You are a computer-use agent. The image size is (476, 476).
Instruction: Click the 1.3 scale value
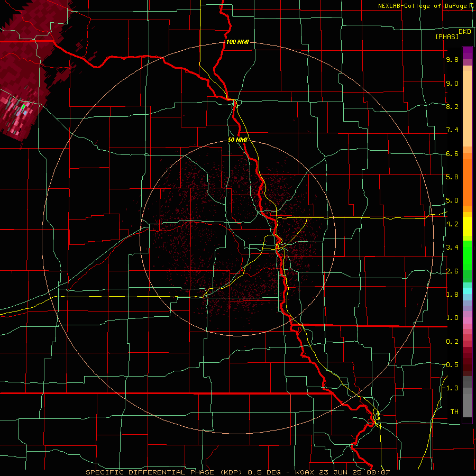click(x=452, y=388)
